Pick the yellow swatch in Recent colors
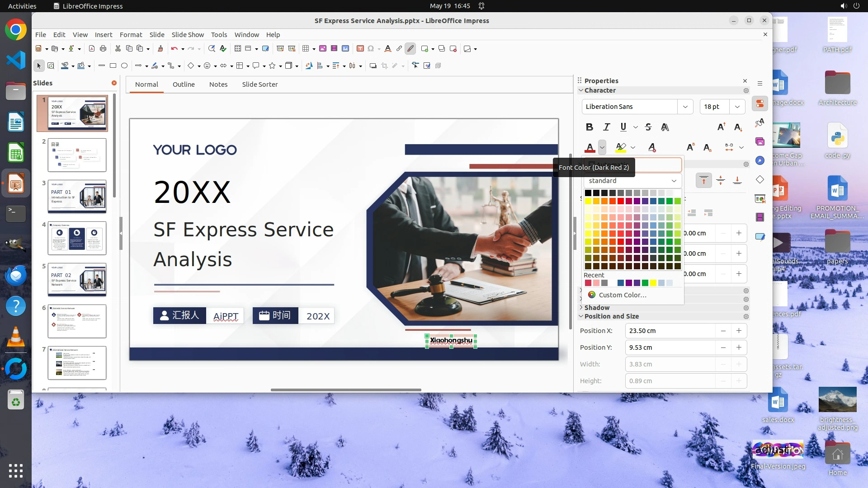Viewport: 868px width, 488px height. 653,283
